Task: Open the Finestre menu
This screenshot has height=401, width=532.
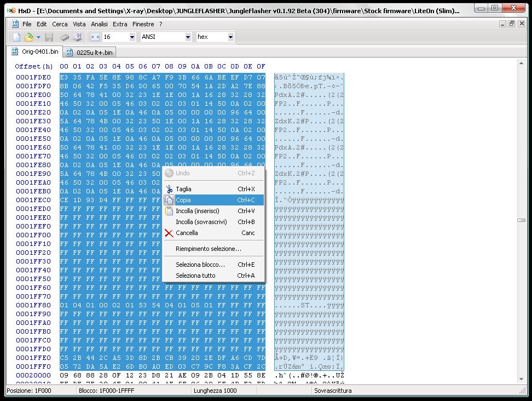Action: tap(143, 24)
